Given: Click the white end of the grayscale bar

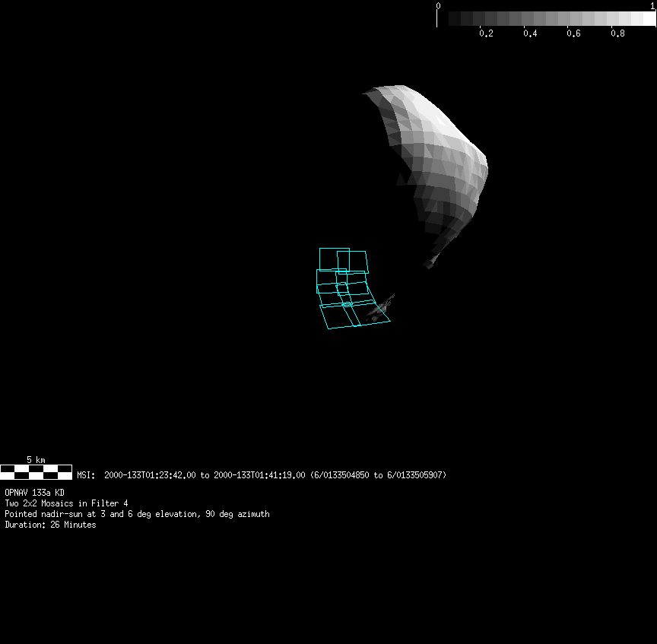Looking at the screenshot, I should (x=648, y=18).
